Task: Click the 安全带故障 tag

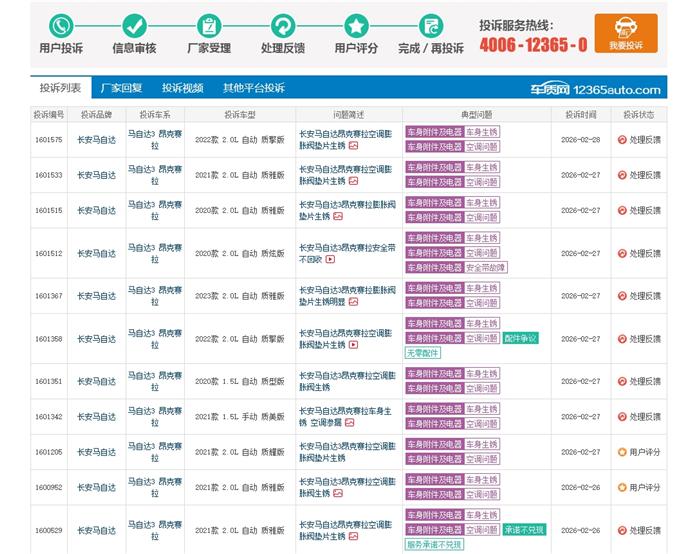Action: (487, 267)
